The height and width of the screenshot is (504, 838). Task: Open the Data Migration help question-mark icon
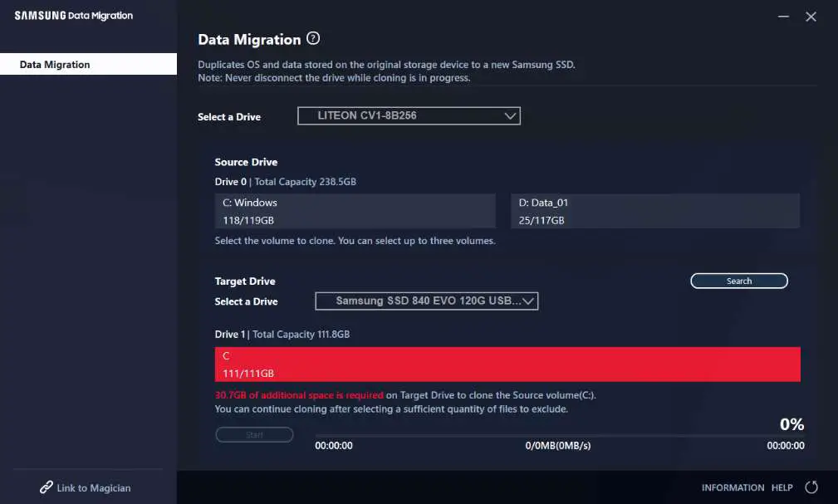click(313, 38)
